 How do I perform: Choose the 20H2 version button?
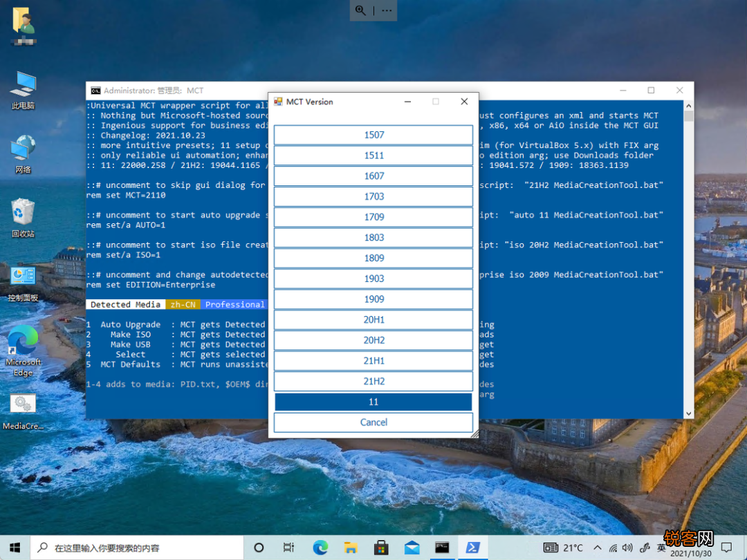coord(373,340)
